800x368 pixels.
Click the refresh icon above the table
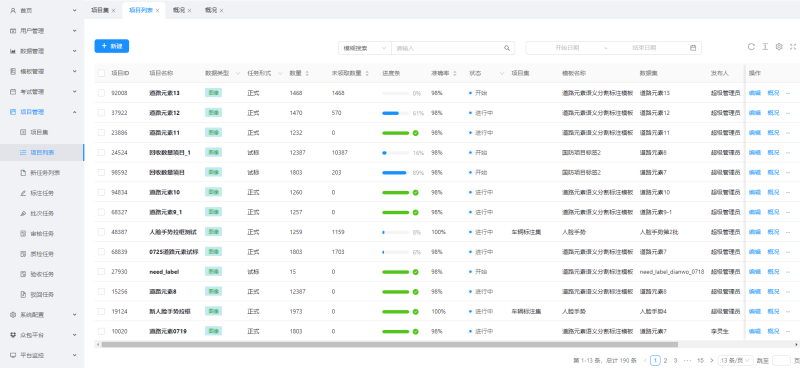click(751, 47)
